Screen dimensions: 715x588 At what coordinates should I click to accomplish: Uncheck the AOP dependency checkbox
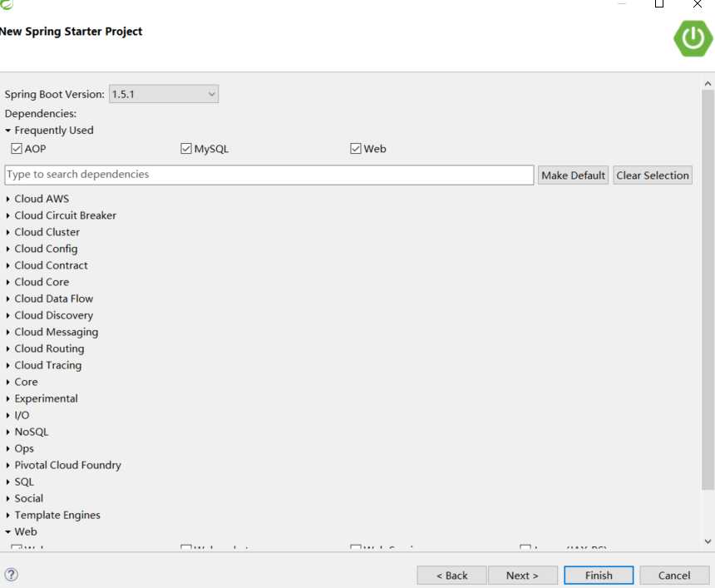click(x=17, y=149)
